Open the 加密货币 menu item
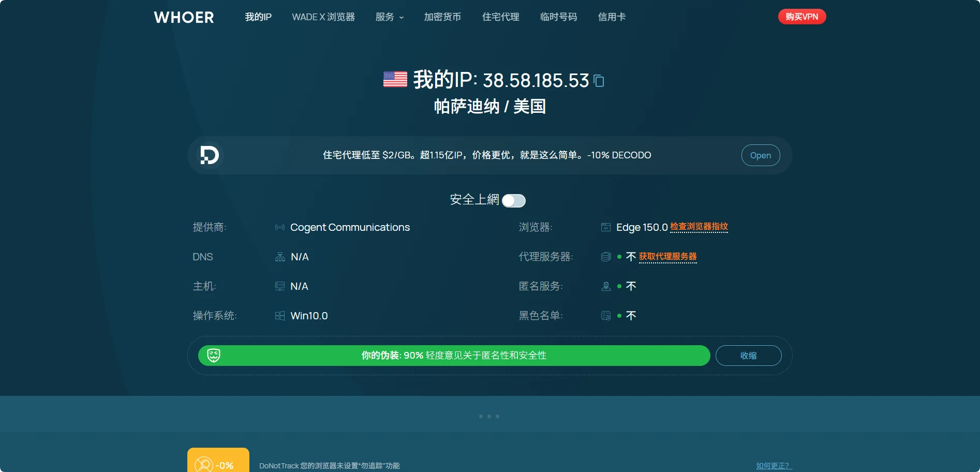The height and width of the screenshot is (472, 980). (x=442, y=17)
